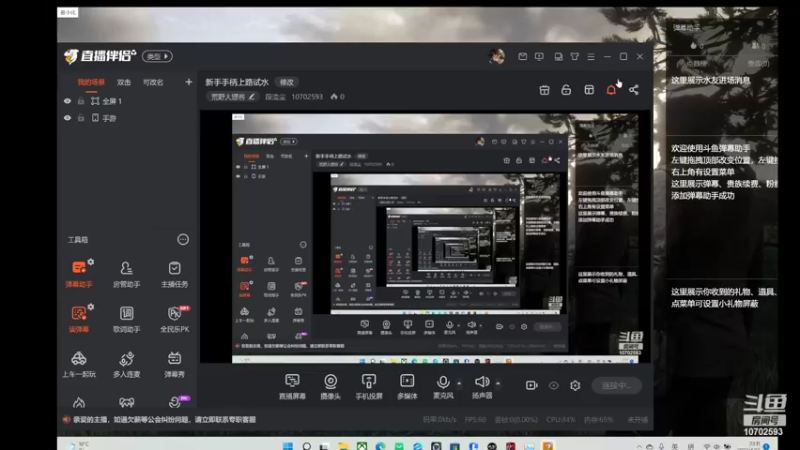
Task: Click gear on 读弹幕 tool
Action: coord(91,307)
